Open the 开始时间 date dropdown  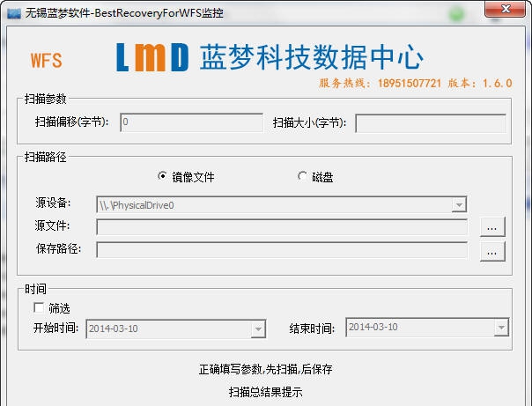pyautogui.click(x=258, y=328)
